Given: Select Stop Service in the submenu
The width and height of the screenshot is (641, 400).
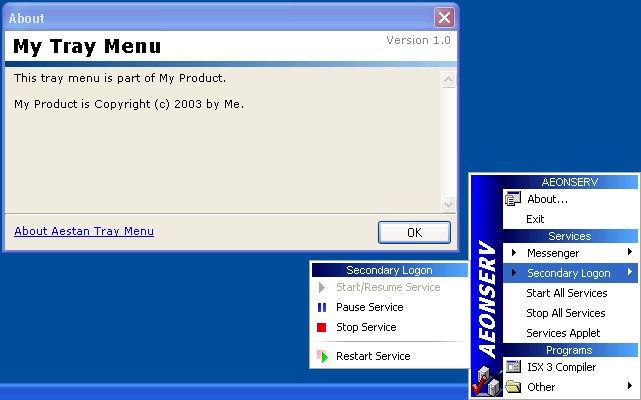Looking at the screenshot, I should 390,327.
